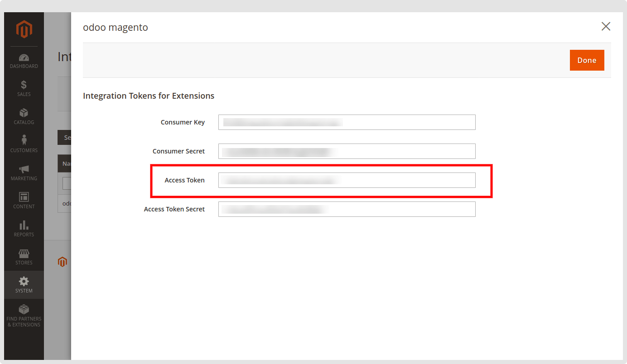This screenshot has height=364, width=627.
Task: Click the Magento logo in sidebar
Action: tap(24, 29)
